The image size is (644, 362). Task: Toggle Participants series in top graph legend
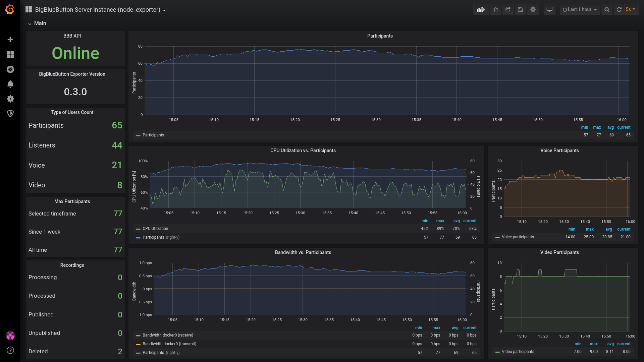coord(153,135)
